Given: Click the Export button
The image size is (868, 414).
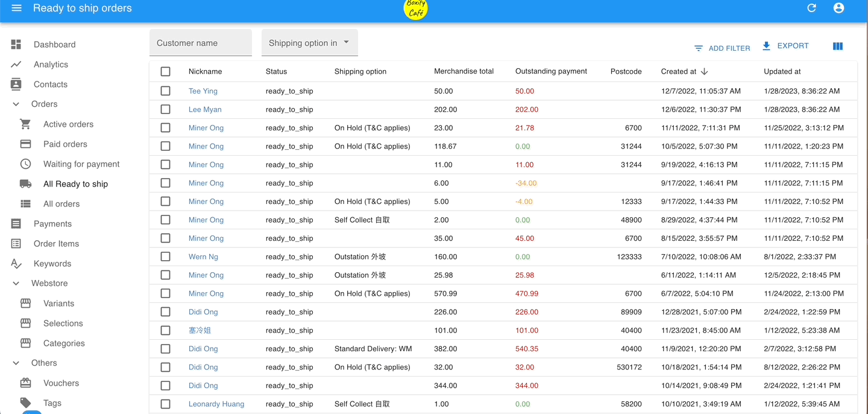Looking at the screenshot, I should [x=785, y=46].
